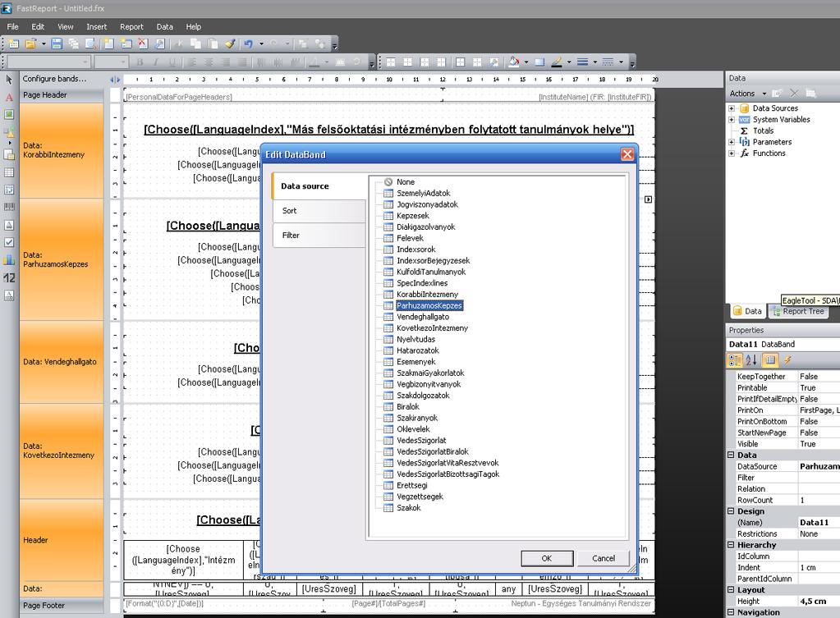Click the Delete page red-X icon

pos(143,44)
